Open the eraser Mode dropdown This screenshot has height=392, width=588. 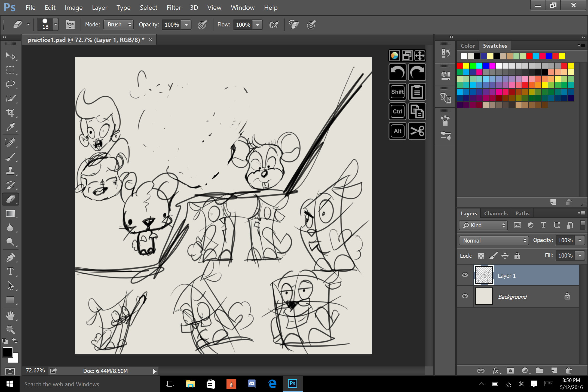[119, 24]
